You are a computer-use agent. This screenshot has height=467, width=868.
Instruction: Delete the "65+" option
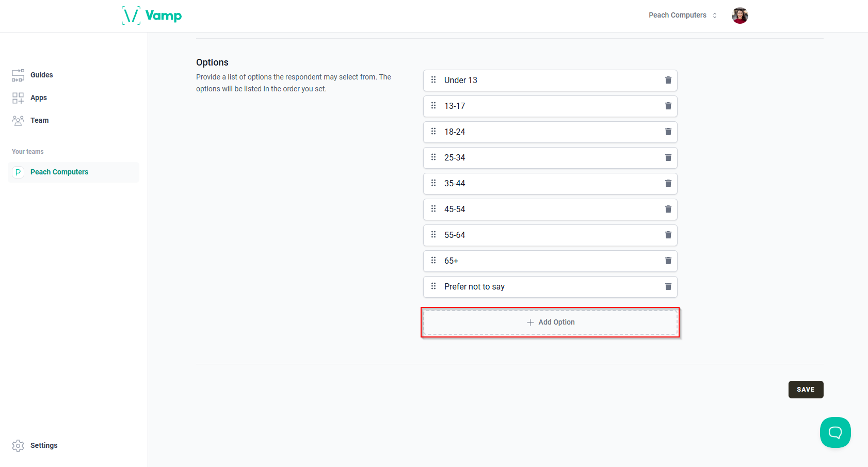668,261
